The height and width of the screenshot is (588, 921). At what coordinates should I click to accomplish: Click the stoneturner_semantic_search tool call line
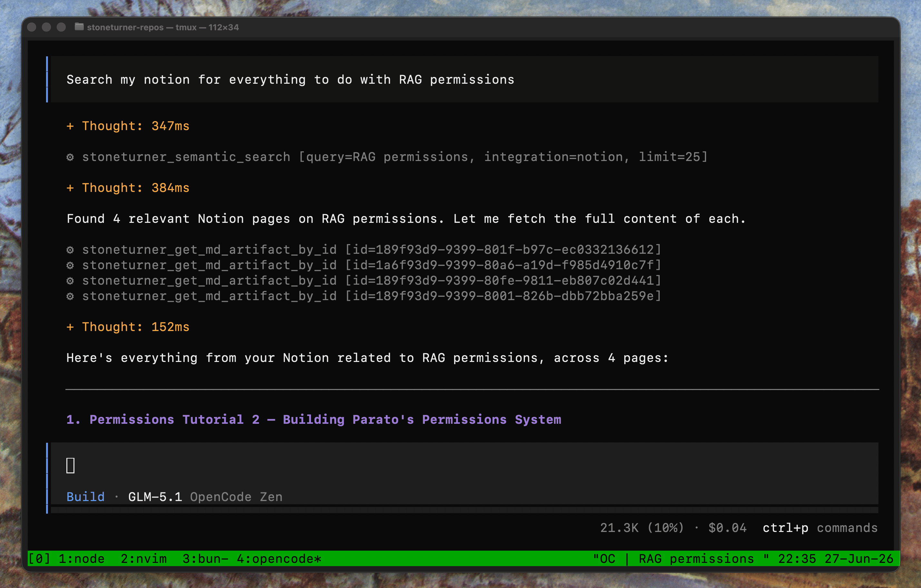tap(387, 157)
